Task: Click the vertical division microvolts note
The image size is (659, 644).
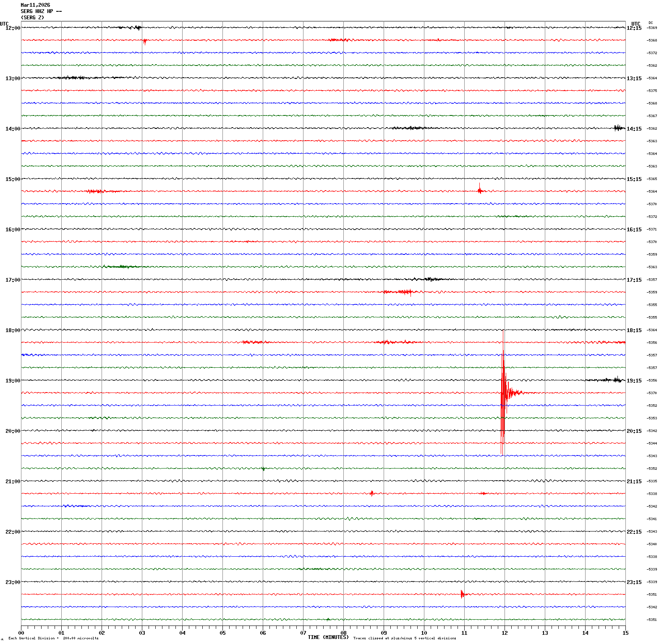Action: coord(53,638)
